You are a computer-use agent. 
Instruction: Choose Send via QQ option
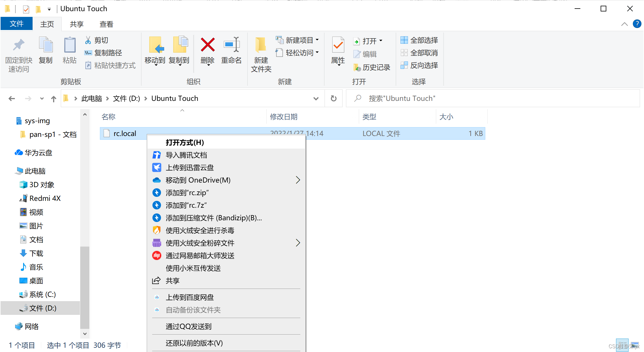tap(226, 327)
